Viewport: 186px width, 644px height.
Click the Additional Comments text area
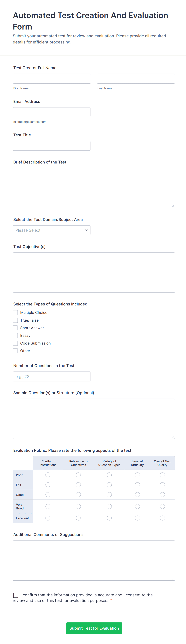coord(94,560)
